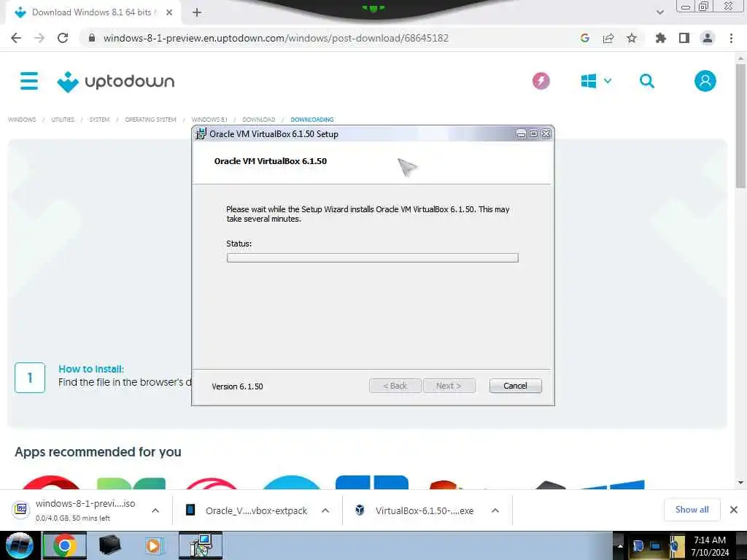Open the Oracle_V....vbox-extpack download item
Viewport: 747px width, 560px height.
point(247,510)
